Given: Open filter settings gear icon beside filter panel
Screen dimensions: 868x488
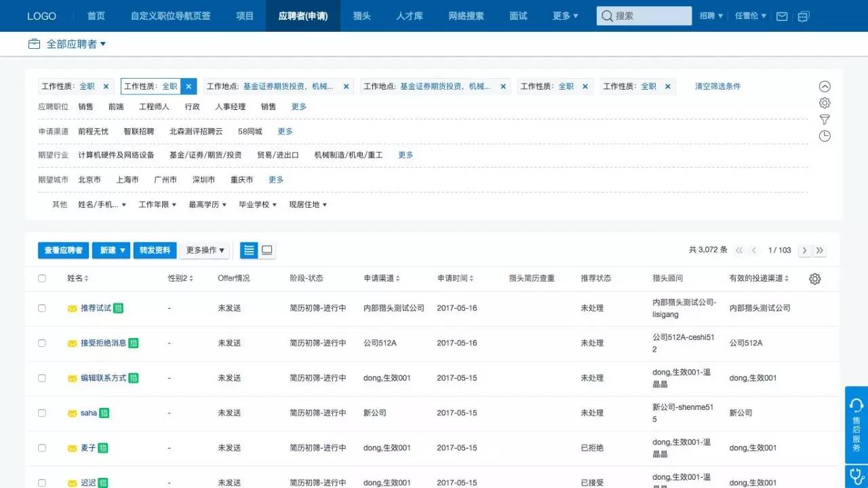Looking at the screenshot, I should tap(825, 103).
